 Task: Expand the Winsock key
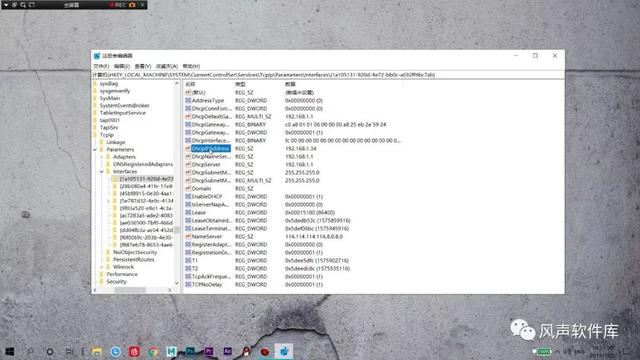(102, 267)
